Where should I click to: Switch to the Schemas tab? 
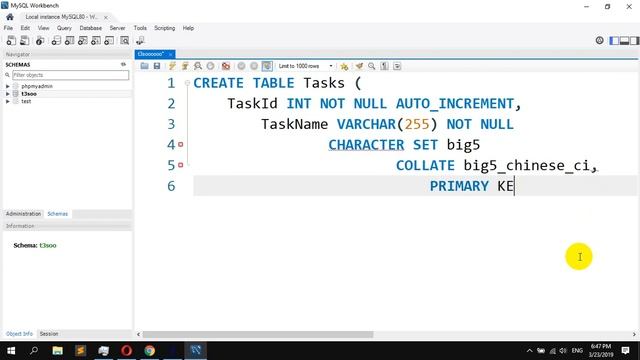[x=58, y=214]
